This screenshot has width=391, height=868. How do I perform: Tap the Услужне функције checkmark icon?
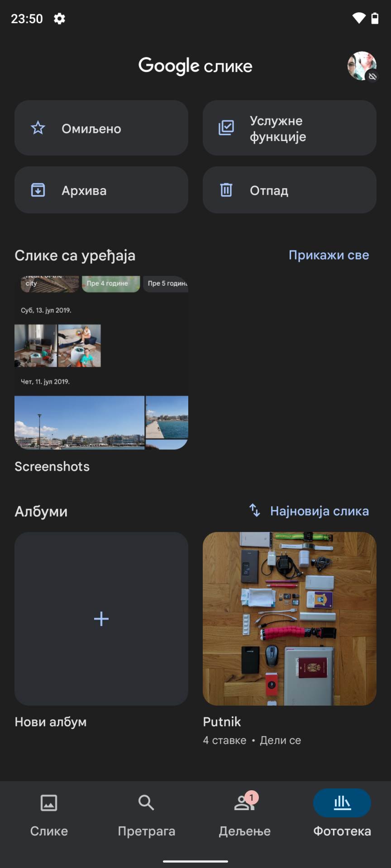click(226, 128)
